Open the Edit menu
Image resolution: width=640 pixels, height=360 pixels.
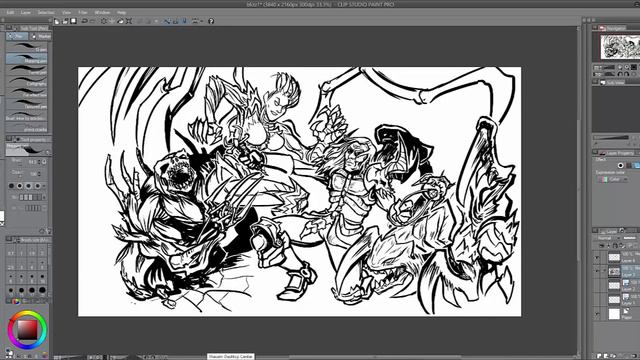coord(10,12)
